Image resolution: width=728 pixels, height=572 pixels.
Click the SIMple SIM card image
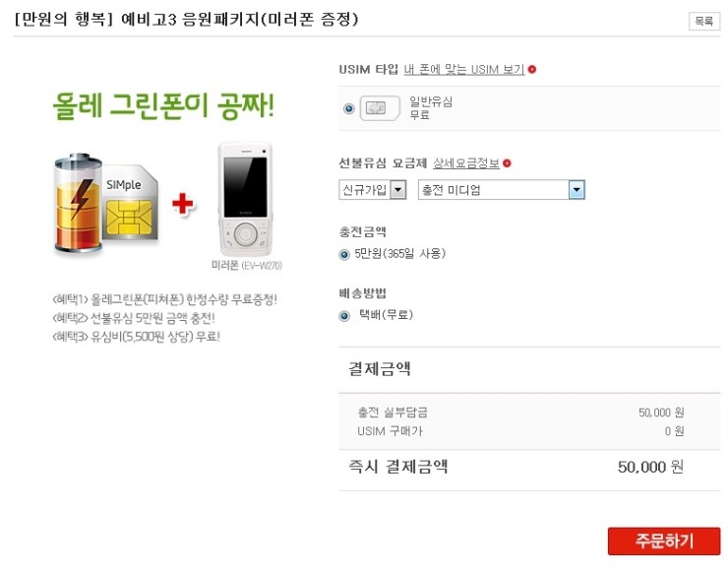coord(131,203)
